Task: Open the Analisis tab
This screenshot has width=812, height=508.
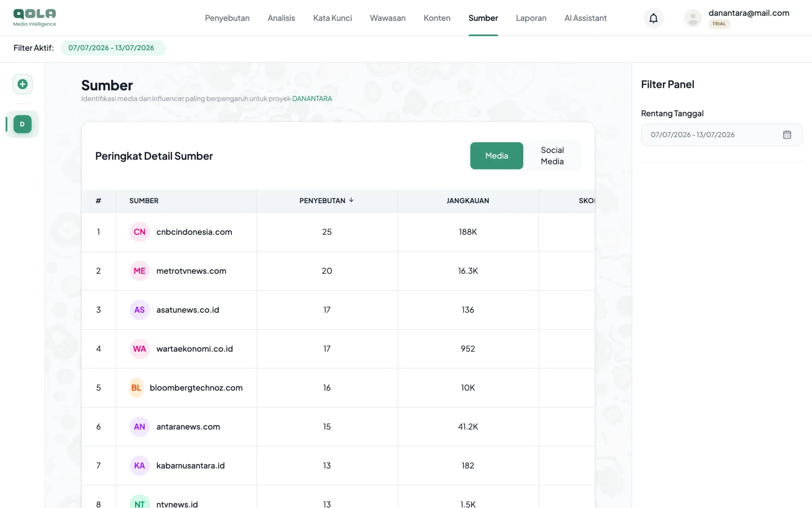Action: point(281,18)
